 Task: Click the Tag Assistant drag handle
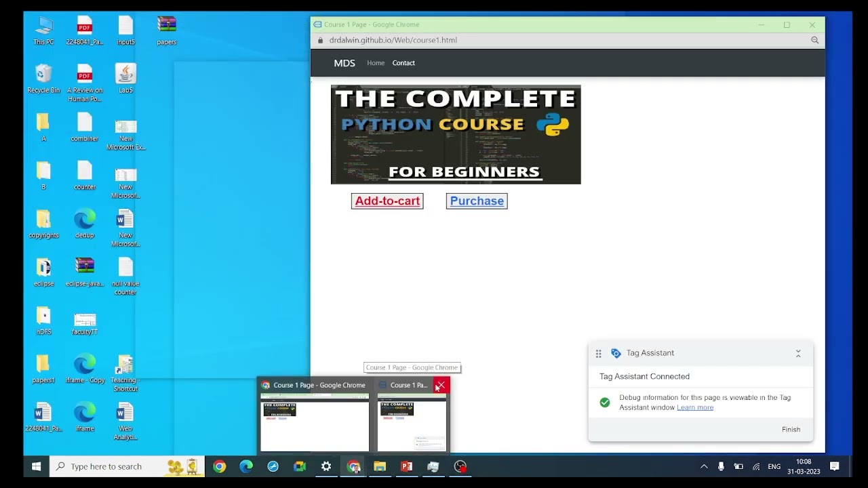[598, 353]
